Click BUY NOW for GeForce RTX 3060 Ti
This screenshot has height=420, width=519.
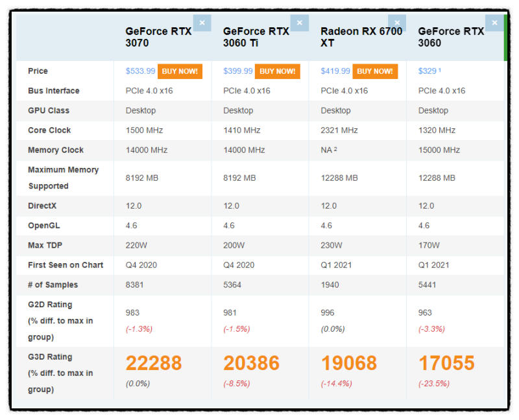tap(278, 71)
